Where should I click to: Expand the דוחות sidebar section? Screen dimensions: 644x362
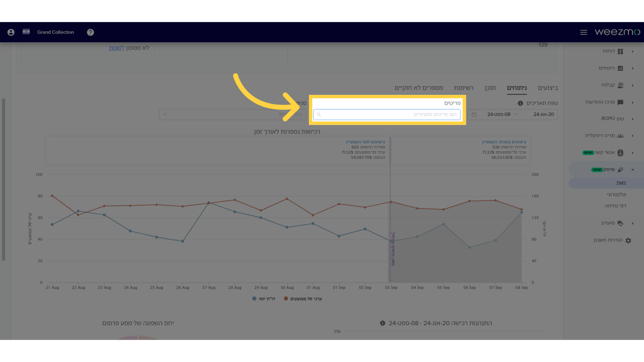(633, 52)
